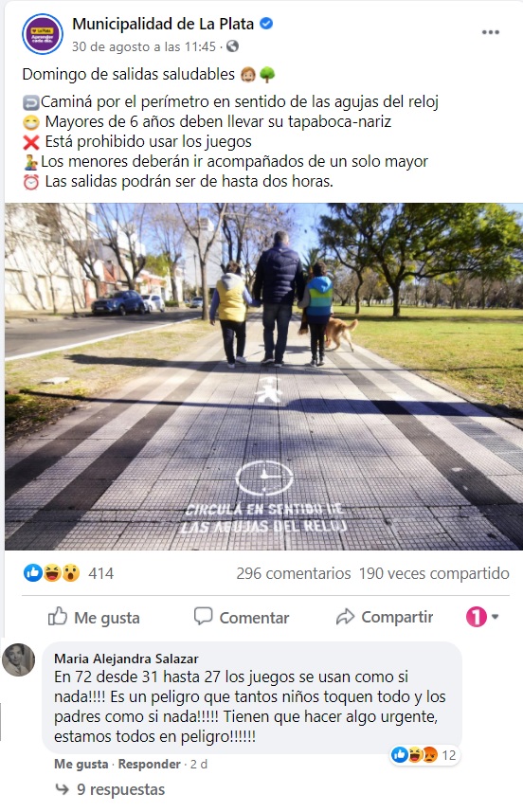Viewport: 523px width, 812px height.
Task: Open the 296 comentarios link
Action: tap(294, 573)
